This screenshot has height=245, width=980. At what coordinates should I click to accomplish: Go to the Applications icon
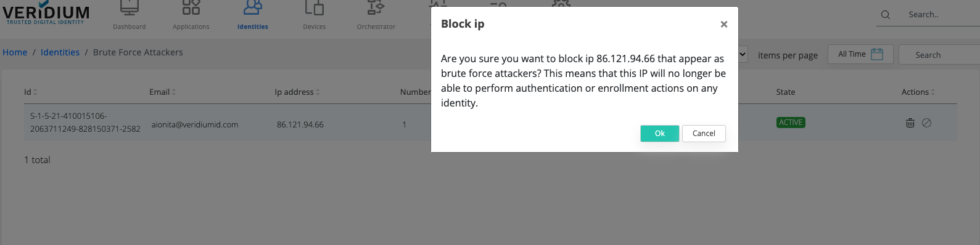click(191, 7)
